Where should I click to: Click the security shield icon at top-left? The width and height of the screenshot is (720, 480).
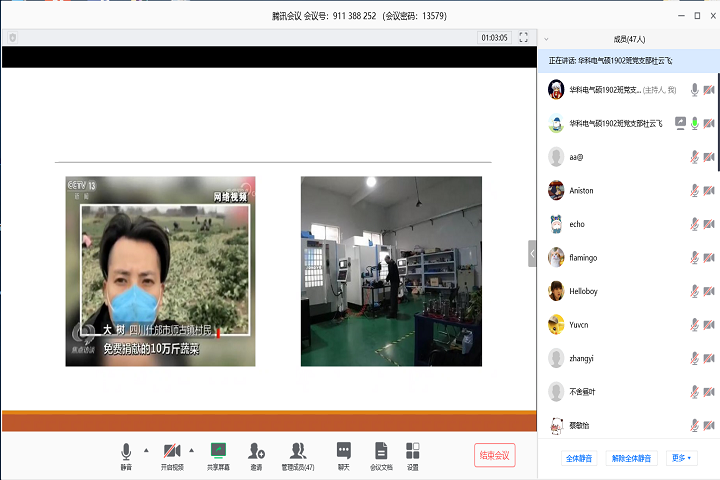[12, 37]
